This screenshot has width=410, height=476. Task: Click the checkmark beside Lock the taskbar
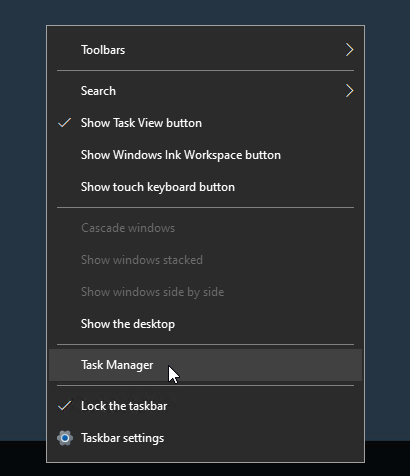pos(65,406)
